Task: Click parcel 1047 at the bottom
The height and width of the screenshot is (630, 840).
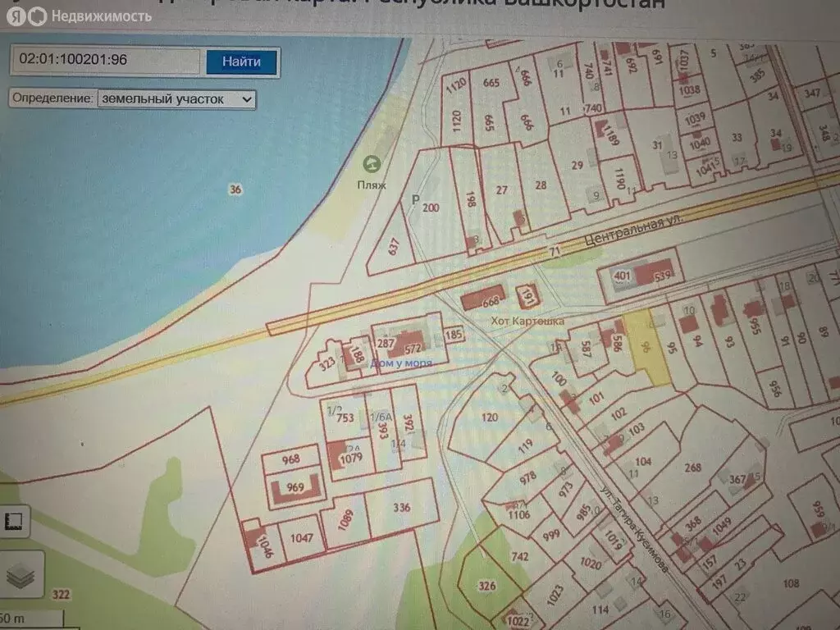Action: click(x=301, y=538)
